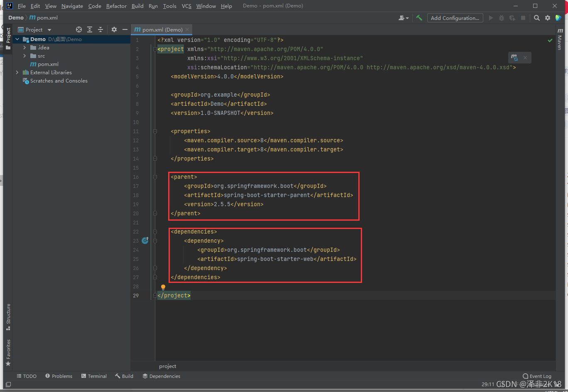
Task: Open the View menu
Action: pyautogui.click(x=51, y=6)
